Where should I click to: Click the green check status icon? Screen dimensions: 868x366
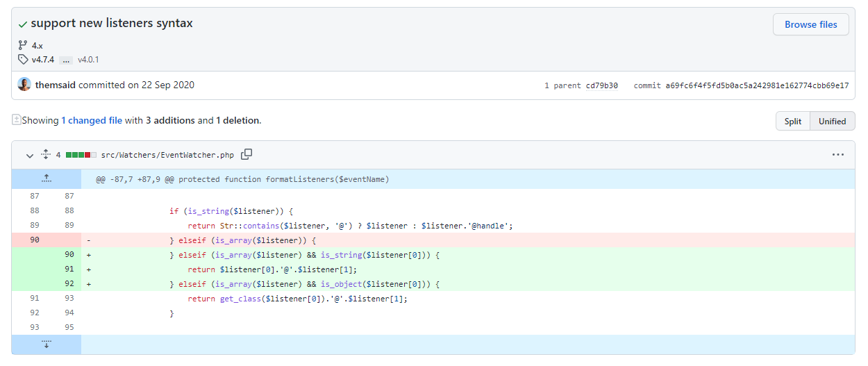[x=24, y=24]
